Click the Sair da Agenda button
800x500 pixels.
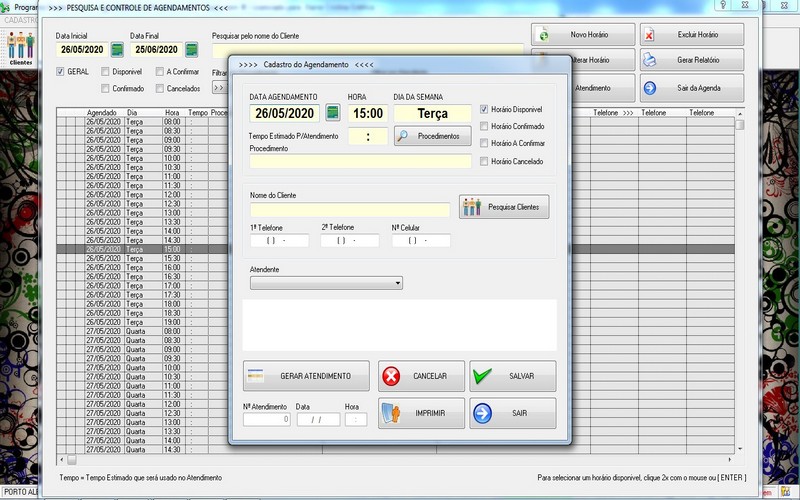[x=693, y=88]
